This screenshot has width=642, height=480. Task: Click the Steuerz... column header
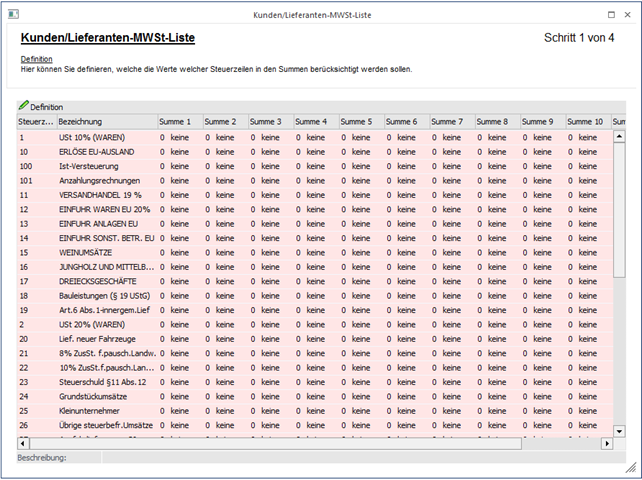click(x=36, y=121)
